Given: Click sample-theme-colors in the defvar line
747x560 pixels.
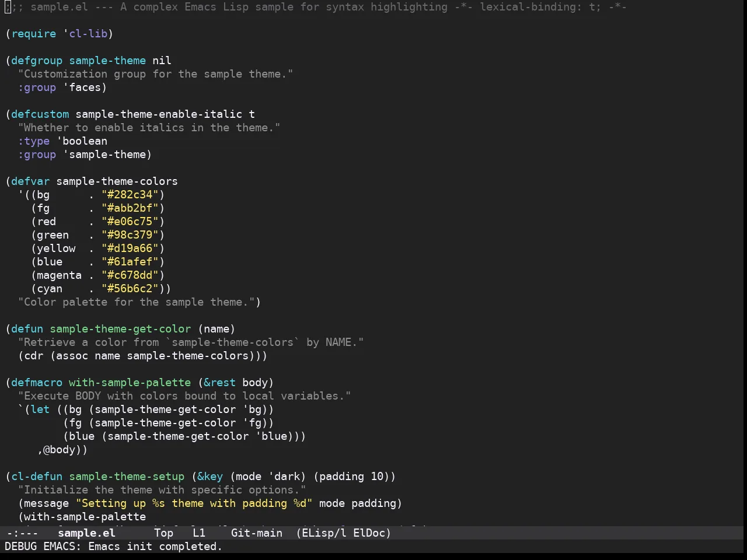Looking at the screenshot, I should coord(117,181).
